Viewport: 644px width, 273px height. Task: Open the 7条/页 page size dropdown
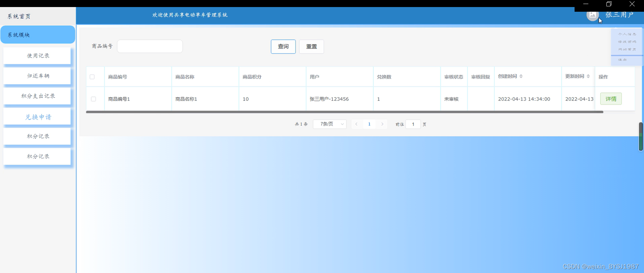click(330, 124)
